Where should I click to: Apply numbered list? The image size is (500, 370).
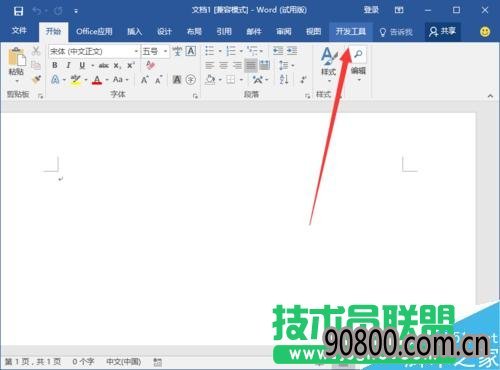231,51
